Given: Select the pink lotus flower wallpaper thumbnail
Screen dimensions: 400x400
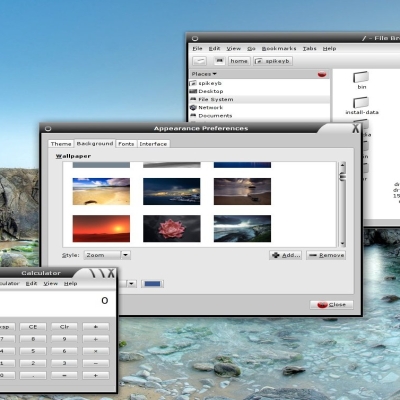Looking at the screenshot, I should click(x=172, y=229).
